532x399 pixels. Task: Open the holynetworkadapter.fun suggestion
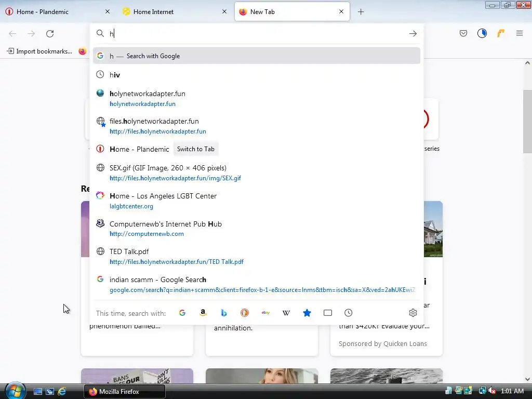click(257, 98)
